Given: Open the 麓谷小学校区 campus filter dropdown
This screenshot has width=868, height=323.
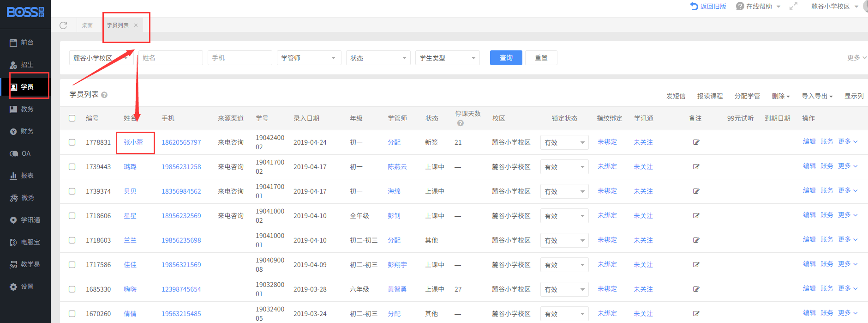Looking at the screenshot, I should pyautogui.click(x=101, y=58).
